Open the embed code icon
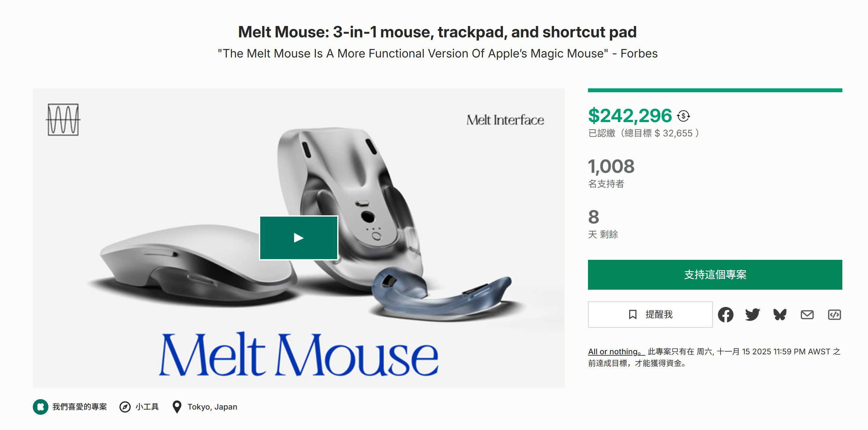868x430 pixels. (834, 315)
